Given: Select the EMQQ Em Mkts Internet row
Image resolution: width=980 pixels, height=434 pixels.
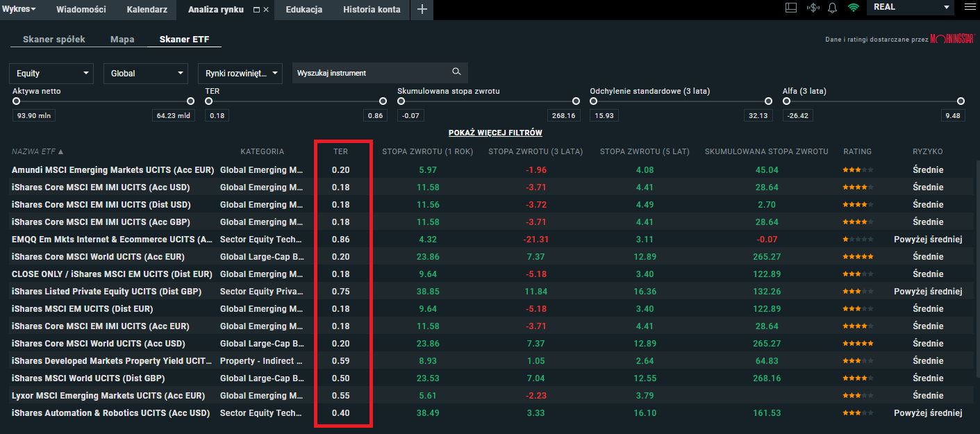Looking at the screenshot, I should pyautogui.click(x=113, y=240).
